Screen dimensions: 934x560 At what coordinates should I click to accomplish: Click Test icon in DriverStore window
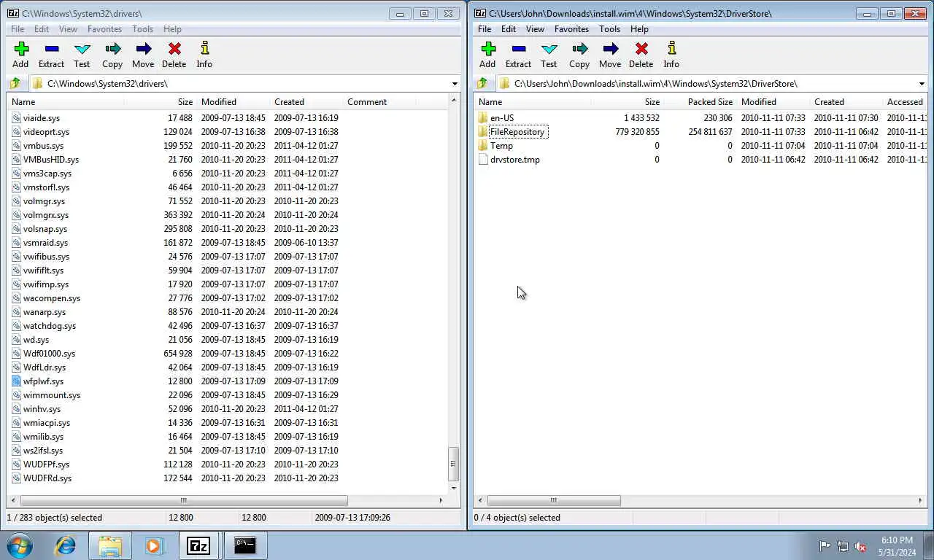pyautogui.click(x=549, y=49)
